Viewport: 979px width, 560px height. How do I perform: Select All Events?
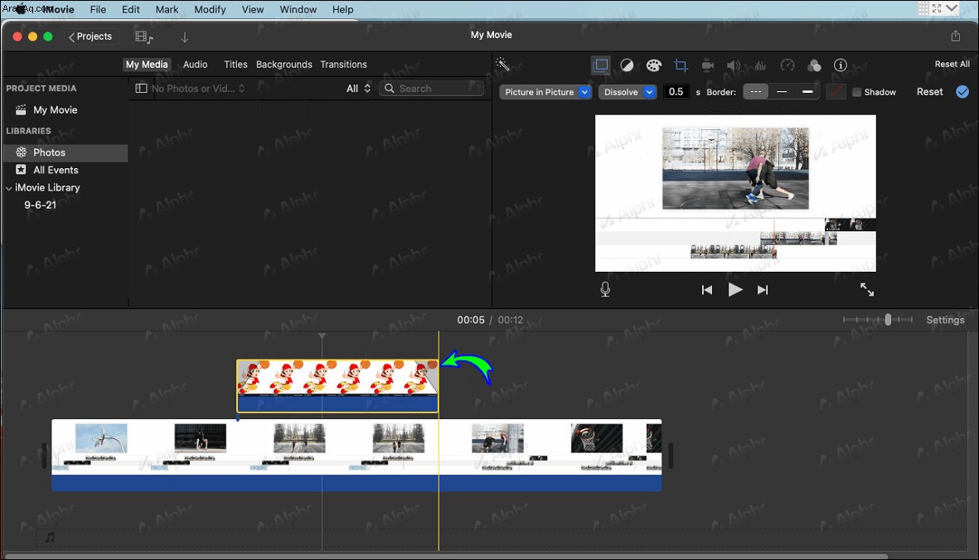coord(56,170)
